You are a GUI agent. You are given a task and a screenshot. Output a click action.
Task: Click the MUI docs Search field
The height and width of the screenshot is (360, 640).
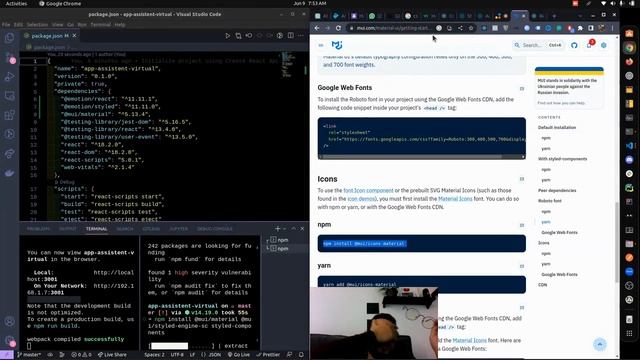coord(538,45)
